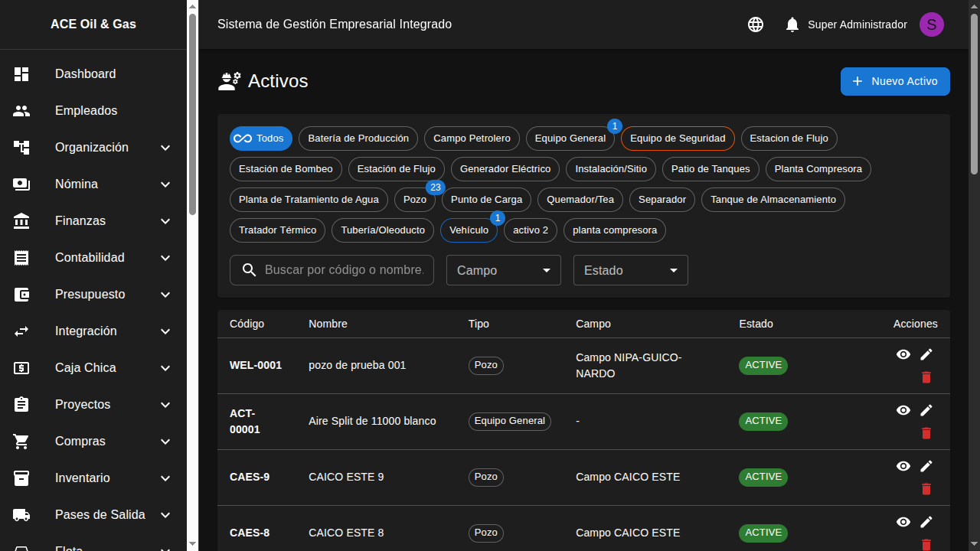Select the Todos filter chip
The image size is (980, 551).
(x=260, y=139)
